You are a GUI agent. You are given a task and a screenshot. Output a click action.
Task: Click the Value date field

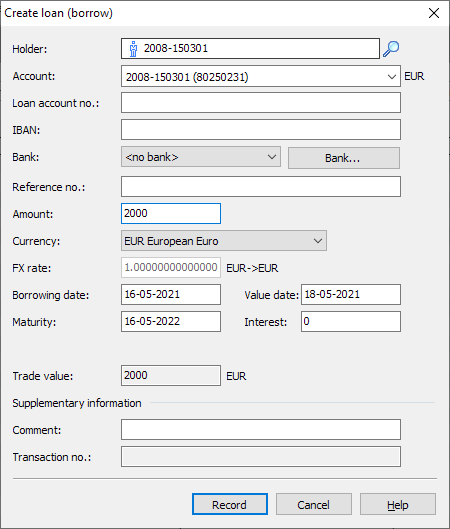pyautogui.click(x=351, y=295)
